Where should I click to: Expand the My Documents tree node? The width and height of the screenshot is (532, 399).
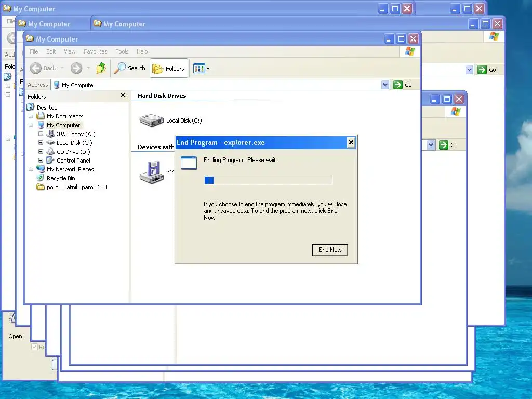[x=31, y=116]
